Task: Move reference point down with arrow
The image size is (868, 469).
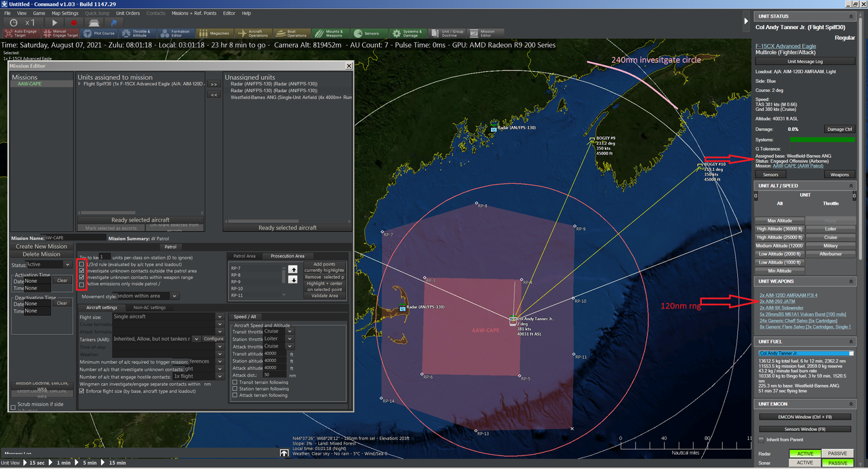Action: point(293,280)
